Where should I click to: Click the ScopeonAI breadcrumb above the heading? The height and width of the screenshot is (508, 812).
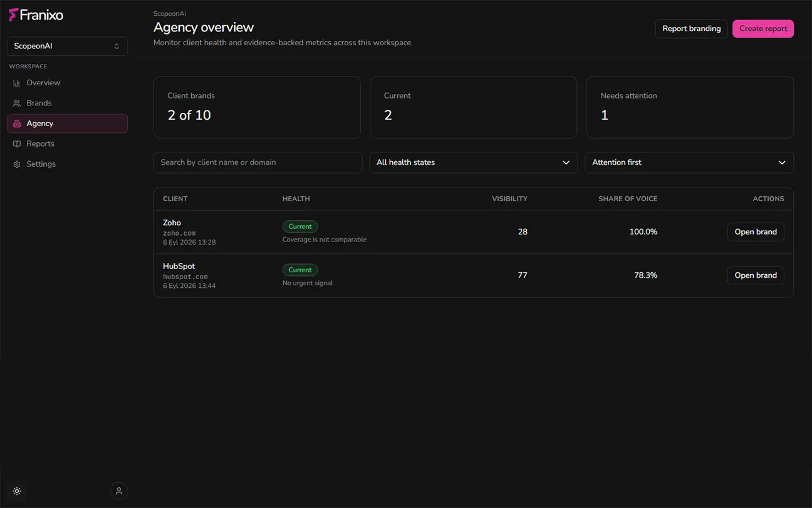pyautogui.click(x=170, y=13)
